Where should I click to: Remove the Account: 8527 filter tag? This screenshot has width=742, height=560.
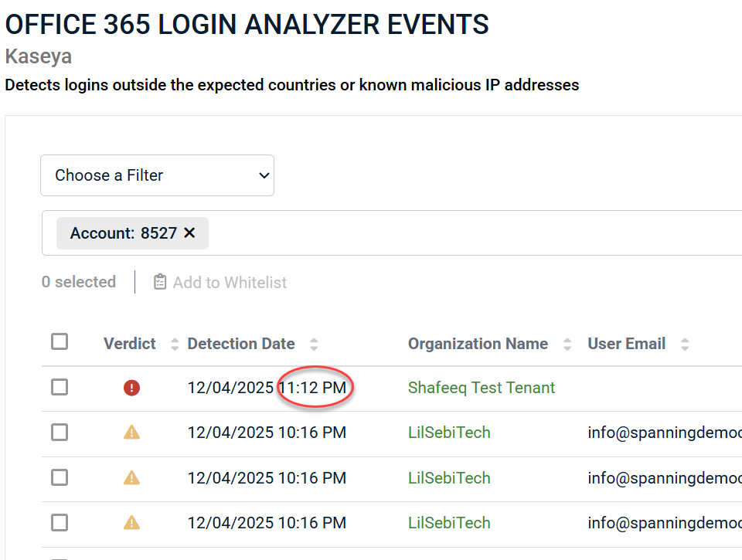point(190,233)
